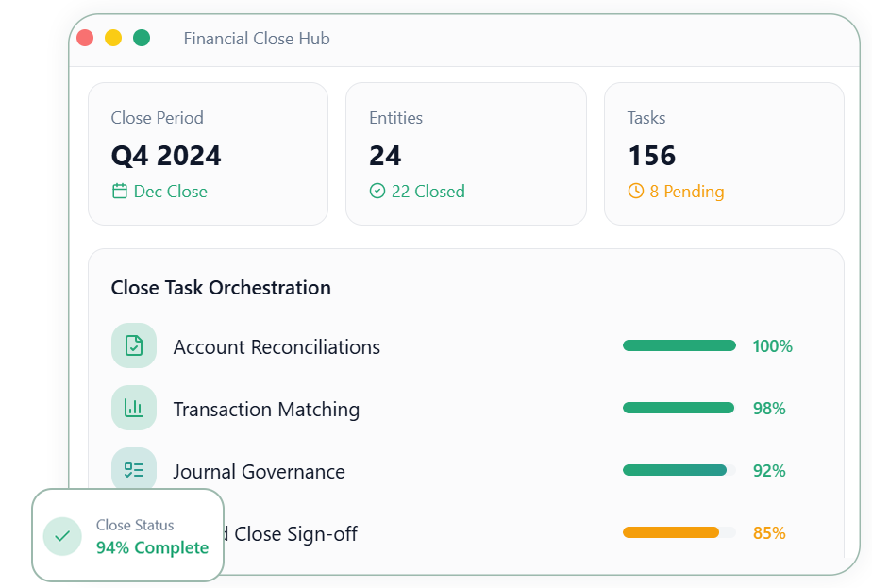Click the Transaction Matching bar chart icon

[134, 408]
